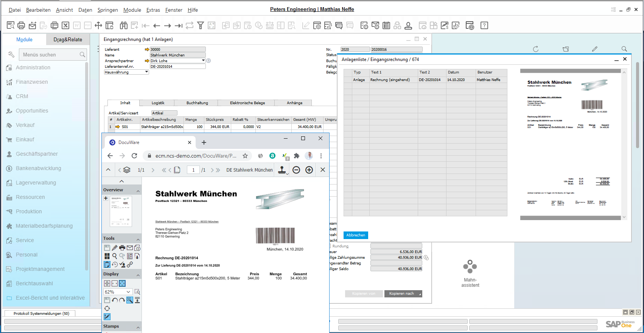The width and height of the screenshot is (644, 333).
Task: Open the Extras menu
Action: pyautogui.click(x=153, y=10)
